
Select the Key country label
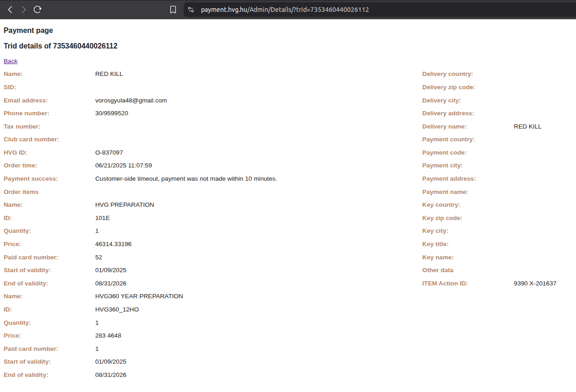(441, 205)
